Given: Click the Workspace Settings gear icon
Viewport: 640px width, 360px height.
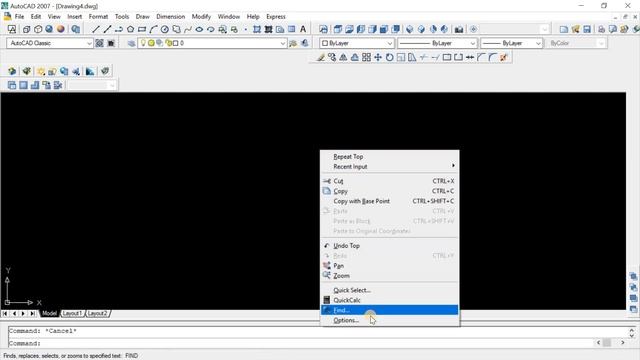Looking at the screenshot, I should pos(99,43).
